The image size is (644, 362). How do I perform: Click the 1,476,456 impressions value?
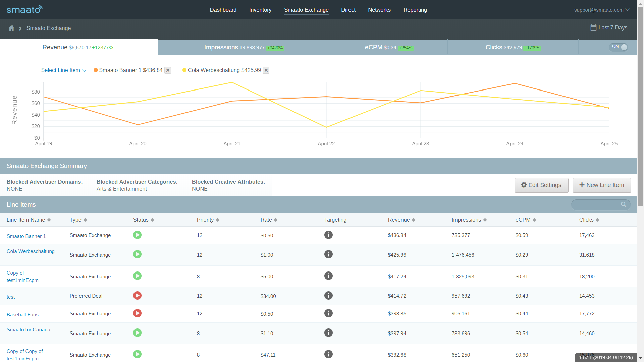[463, 255]
